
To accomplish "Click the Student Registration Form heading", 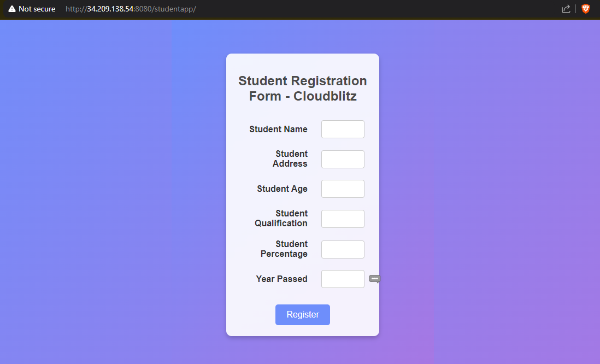I will pyautogui.click(x=303, y=89).
